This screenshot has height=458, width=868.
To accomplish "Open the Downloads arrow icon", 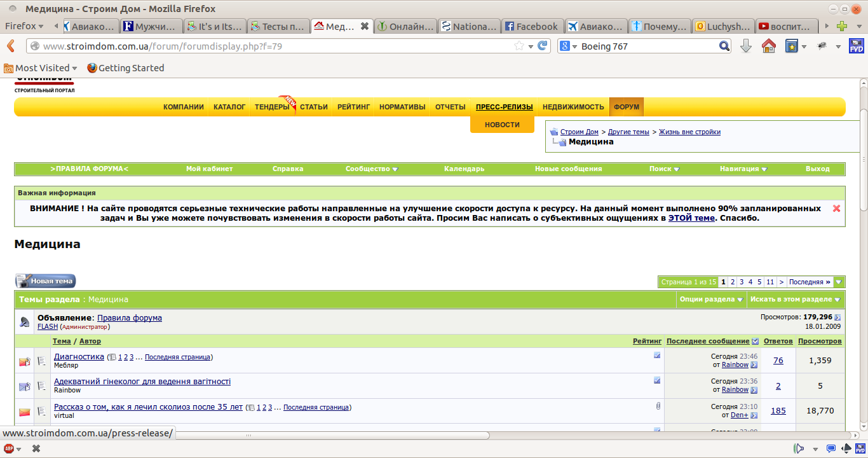I will pyautogui.click(x=746, y=46).
